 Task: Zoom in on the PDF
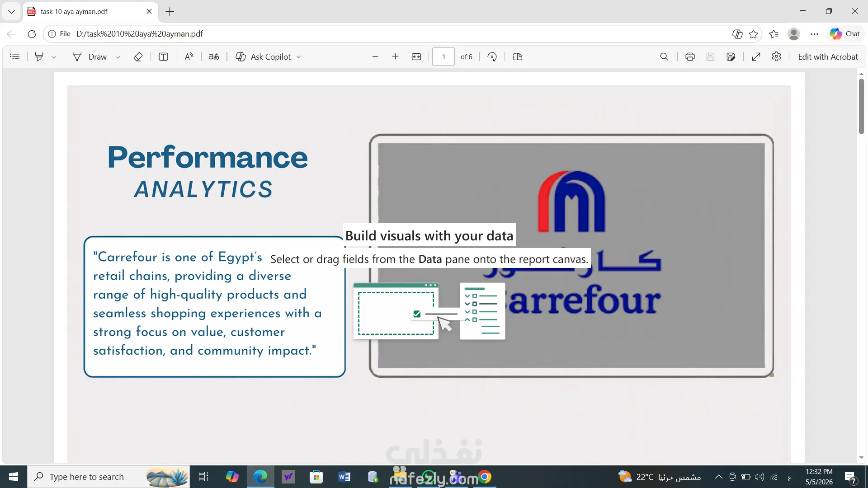[x=395, y=57]
